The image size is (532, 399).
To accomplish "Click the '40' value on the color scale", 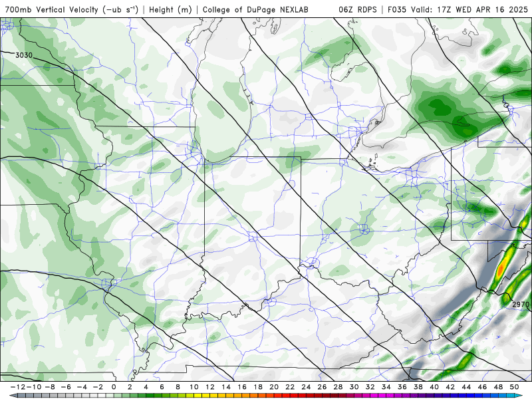I will pyautogui.click(x=434, y=387).
